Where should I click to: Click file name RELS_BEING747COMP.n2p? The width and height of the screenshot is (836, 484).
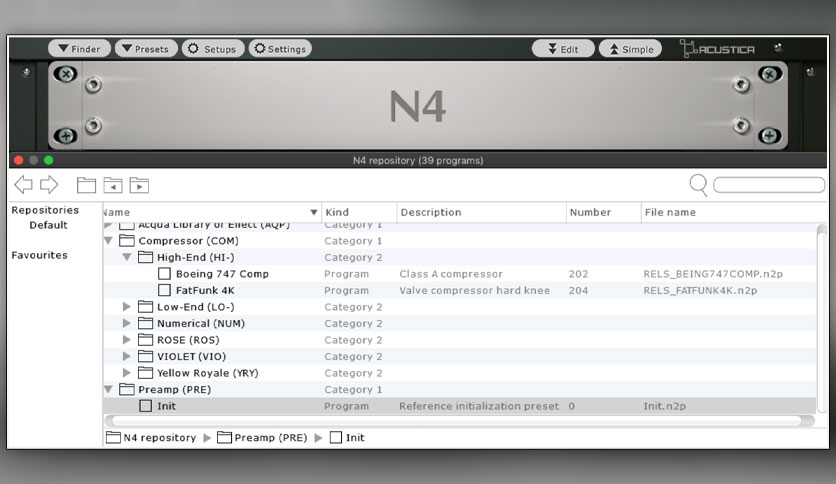[x=713, y=273]
